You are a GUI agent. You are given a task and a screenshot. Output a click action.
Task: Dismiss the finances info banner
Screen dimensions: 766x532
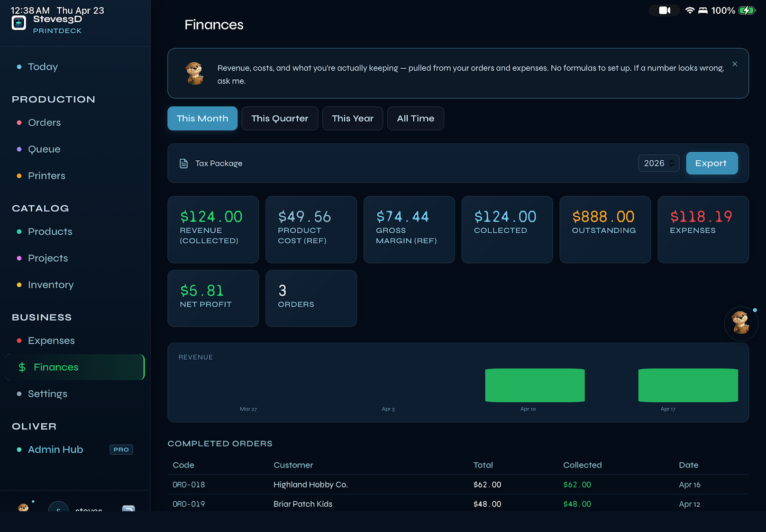[735, 63]
